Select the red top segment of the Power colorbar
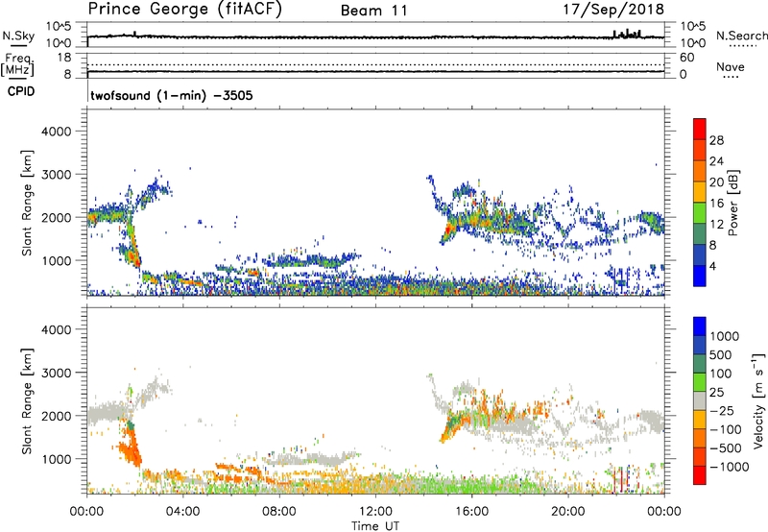Screen dimensions: 768x532 700,129
